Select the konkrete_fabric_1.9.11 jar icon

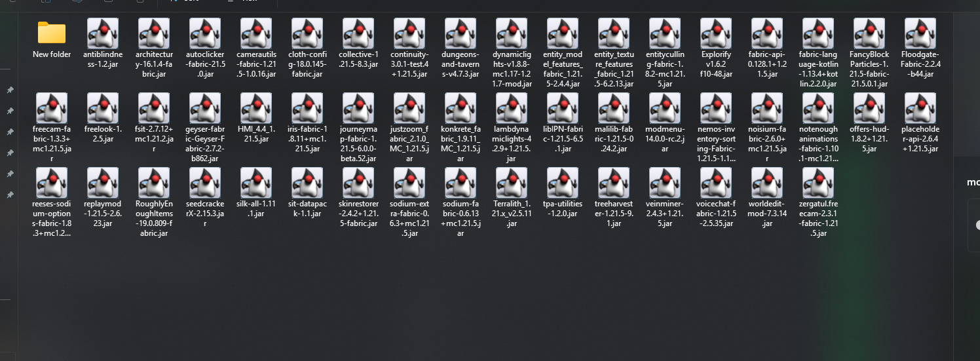coord(461,108)
